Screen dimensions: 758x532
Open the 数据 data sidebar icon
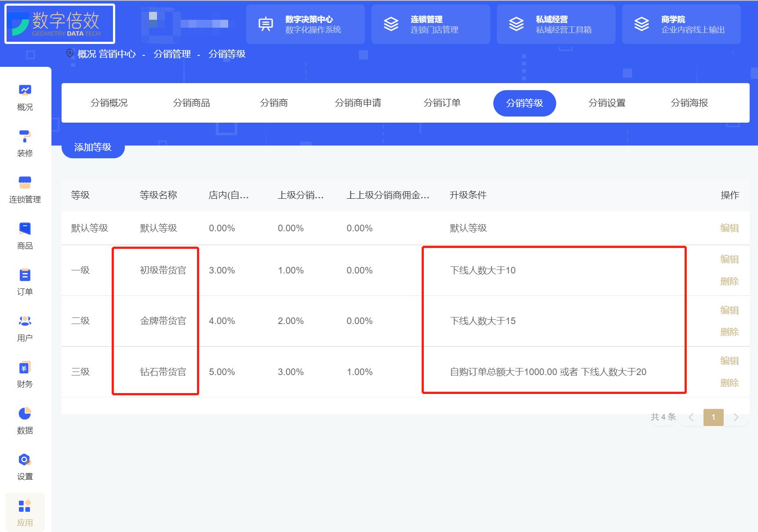pos(25,420)
